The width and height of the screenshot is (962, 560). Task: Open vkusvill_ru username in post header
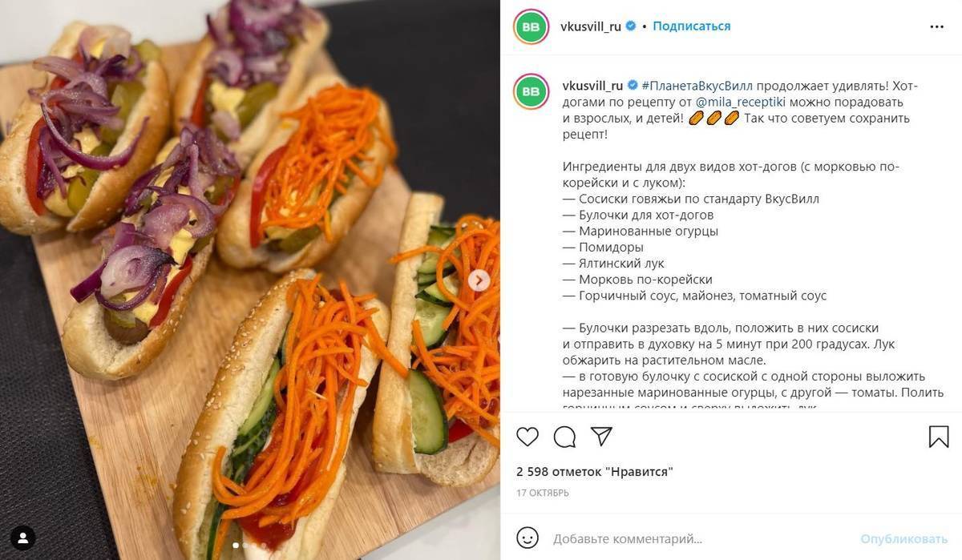pos(592,26)
